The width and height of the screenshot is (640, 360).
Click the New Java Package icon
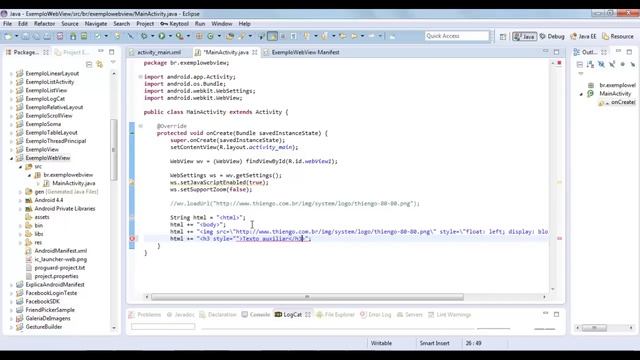(199, 36)
